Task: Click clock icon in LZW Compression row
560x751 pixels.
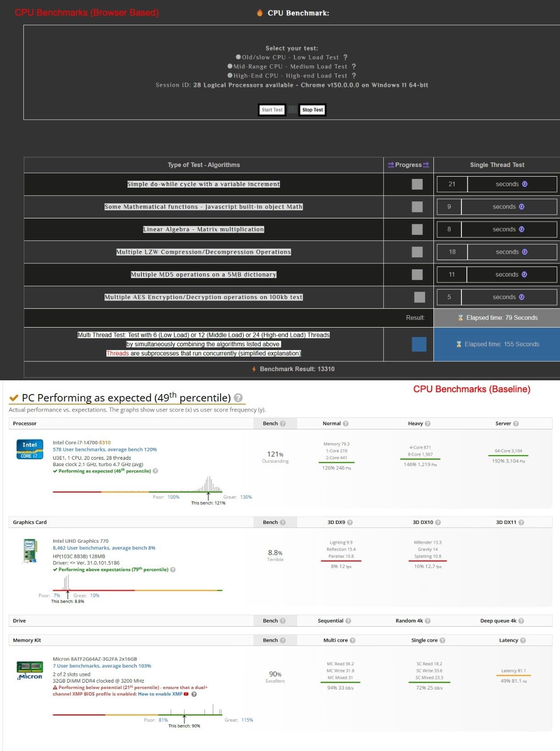Action: [x=525, y=252]
